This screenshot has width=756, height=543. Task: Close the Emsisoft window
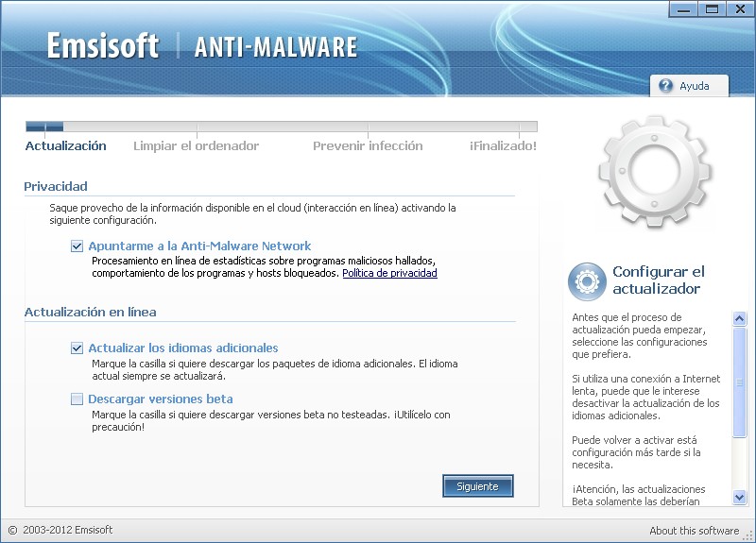(x=740, y=9)
